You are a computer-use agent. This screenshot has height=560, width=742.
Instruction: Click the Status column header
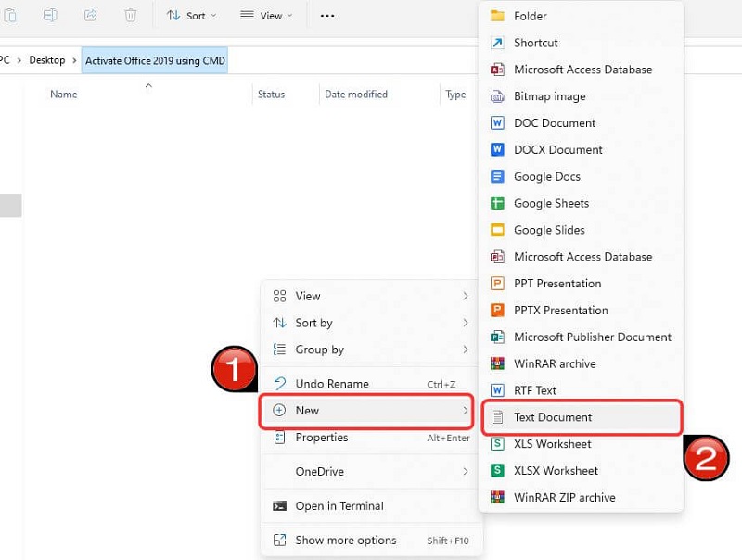(x=271, y=95)
